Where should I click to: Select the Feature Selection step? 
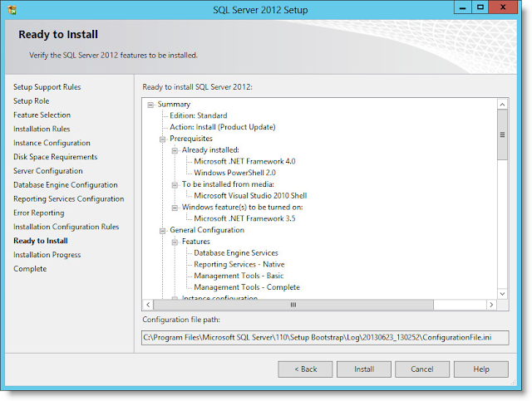click(x=42, y=115)
